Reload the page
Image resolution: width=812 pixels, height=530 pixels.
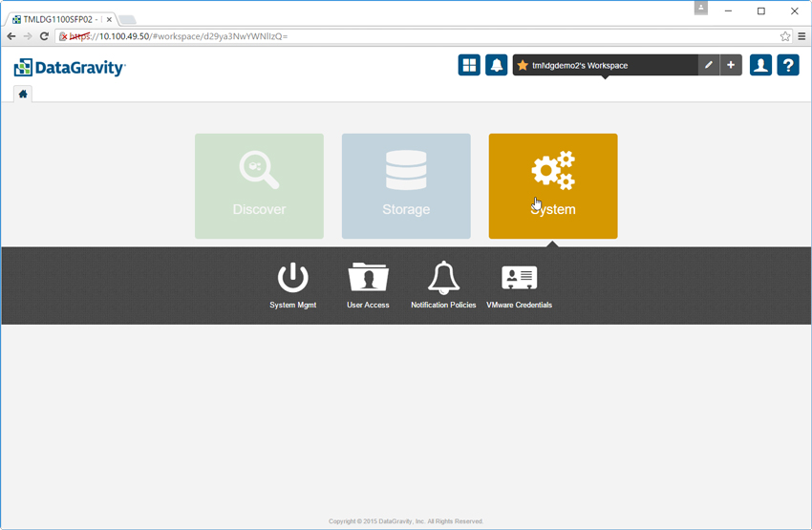[44, 36]
